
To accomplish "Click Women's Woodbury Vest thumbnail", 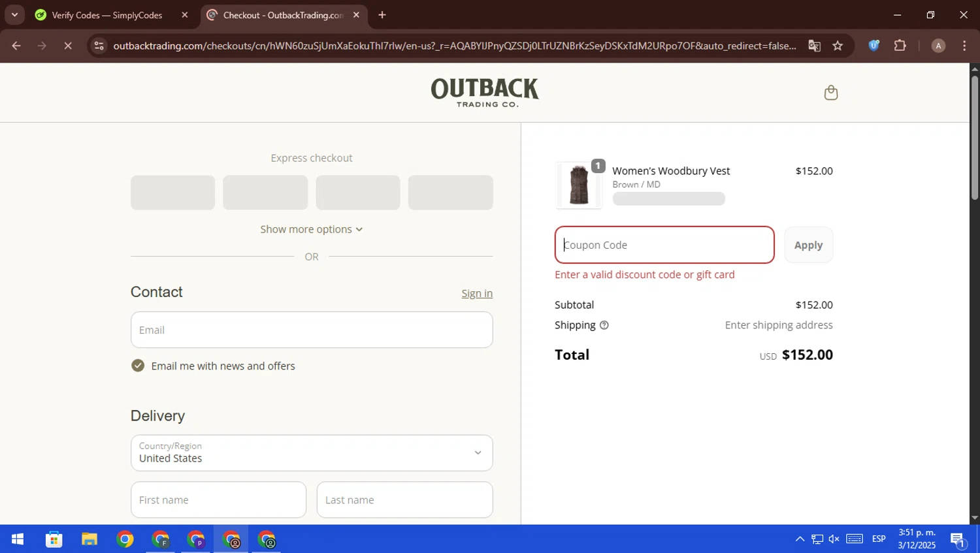I will [x=579, y=185].
